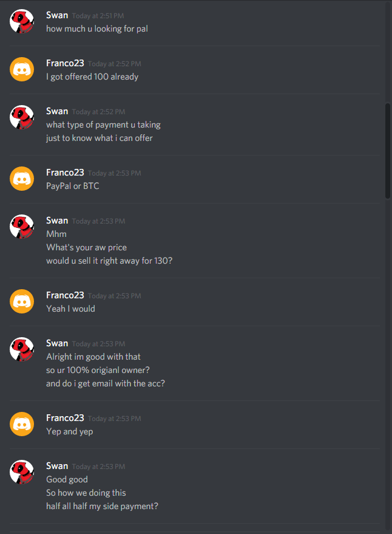The width and height of the screenshot is (392, 534).
Task: Click the username Swan on first message
Action: coord(57,15)
